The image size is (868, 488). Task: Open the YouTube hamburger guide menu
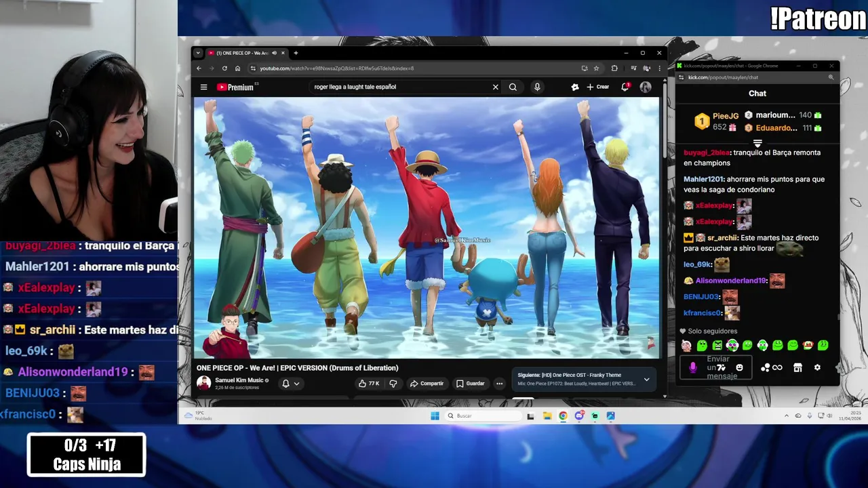pyautogui.click(x=203, y=87)
